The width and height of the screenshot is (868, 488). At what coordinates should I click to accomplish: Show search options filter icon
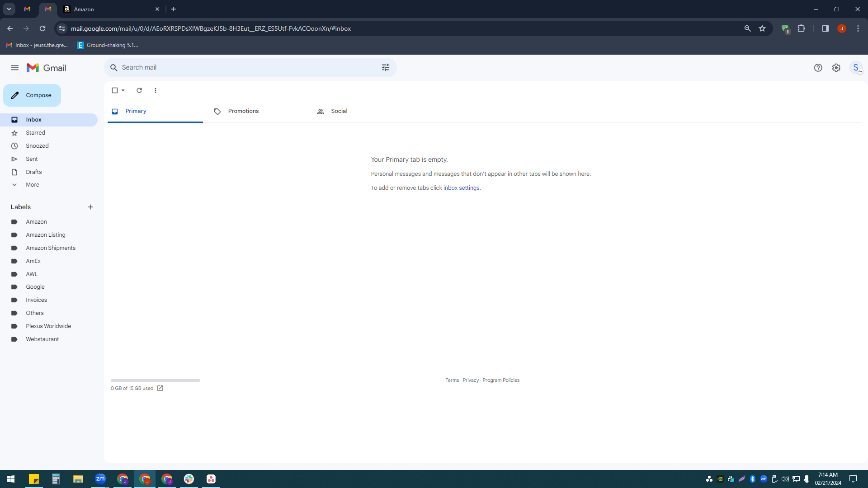coord(386,67)
